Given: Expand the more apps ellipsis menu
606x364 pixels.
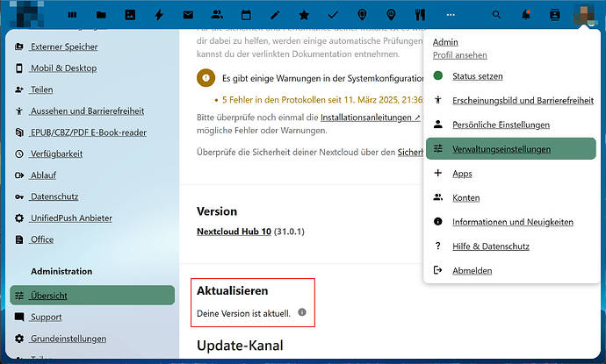Looking at the screenshot, I should pos(451,15).
